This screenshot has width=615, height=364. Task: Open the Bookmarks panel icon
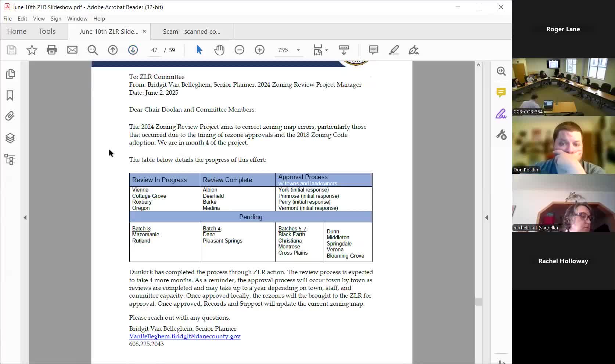10,95
